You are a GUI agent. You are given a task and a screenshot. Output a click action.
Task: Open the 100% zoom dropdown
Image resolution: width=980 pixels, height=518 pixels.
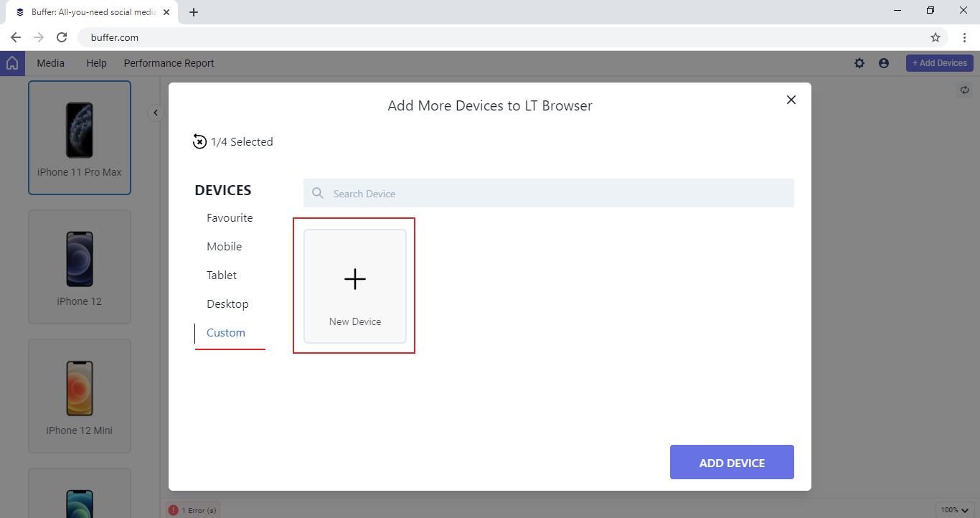click(956, 510)
